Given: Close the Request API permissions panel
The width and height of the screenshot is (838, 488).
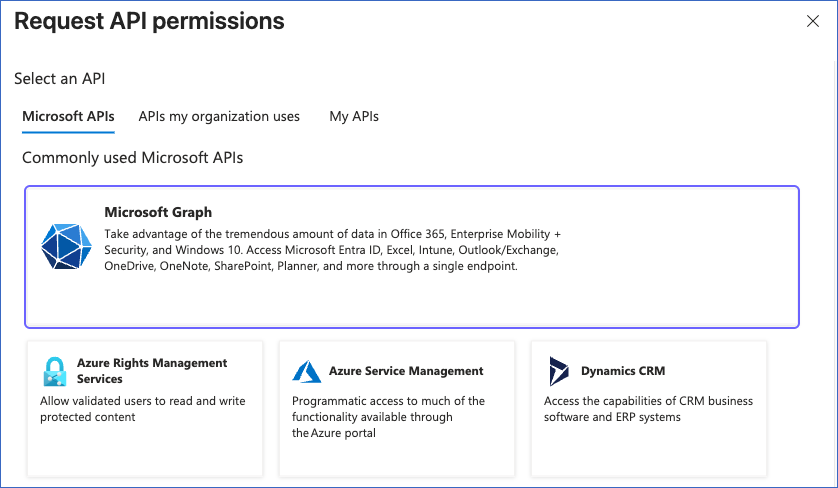Looking at the screenshot, I should 813,21.
